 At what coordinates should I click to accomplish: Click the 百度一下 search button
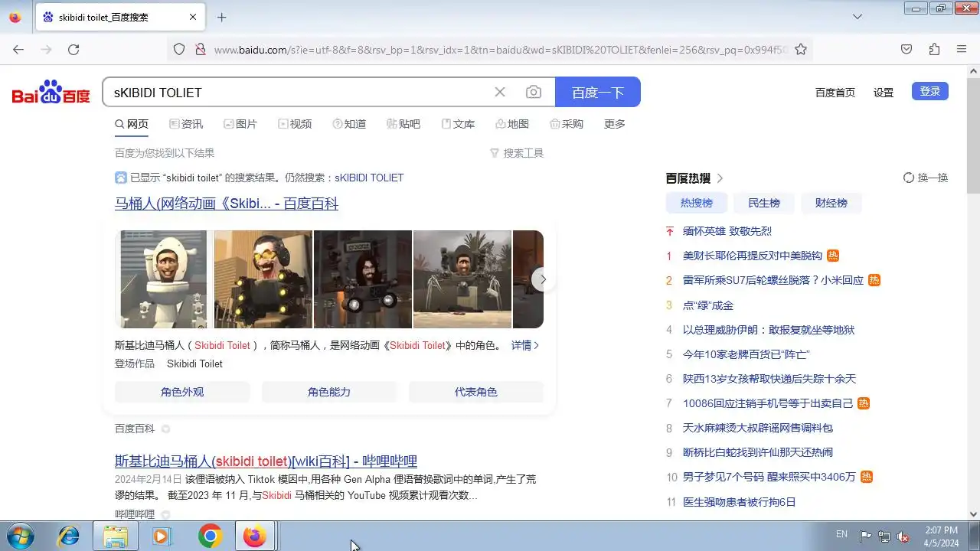pos(598,93)
